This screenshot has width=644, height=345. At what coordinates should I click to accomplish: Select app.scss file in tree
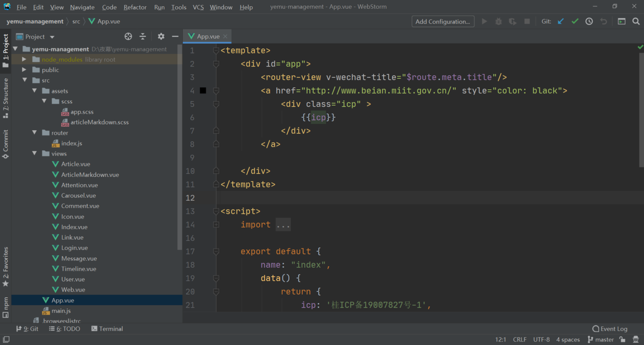click(x=82, y=112)
